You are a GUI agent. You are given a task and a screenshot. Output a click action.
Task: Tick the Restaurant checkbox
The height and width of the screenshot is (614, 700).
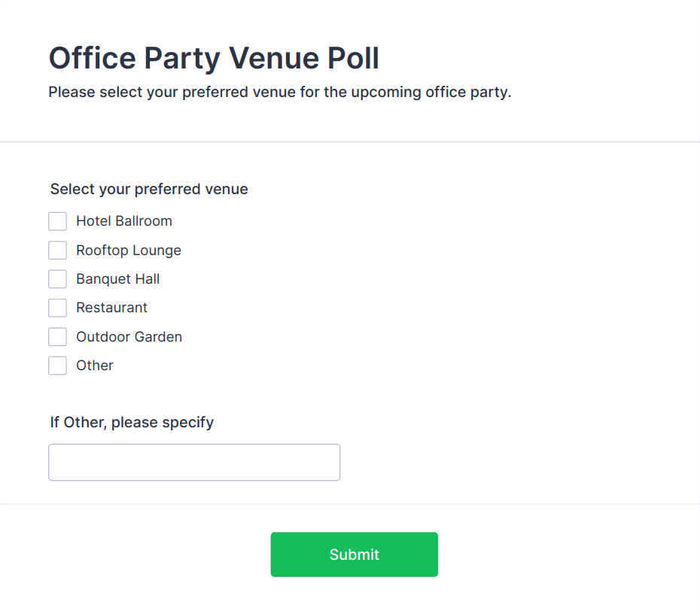click(x=57, y=307)
